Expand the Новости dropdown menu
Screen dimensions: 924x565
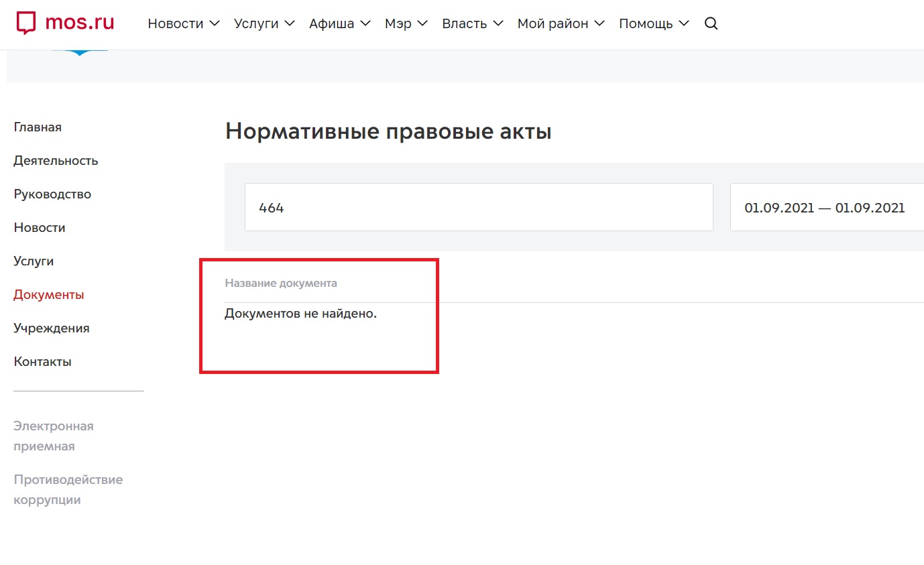[183, 23]
